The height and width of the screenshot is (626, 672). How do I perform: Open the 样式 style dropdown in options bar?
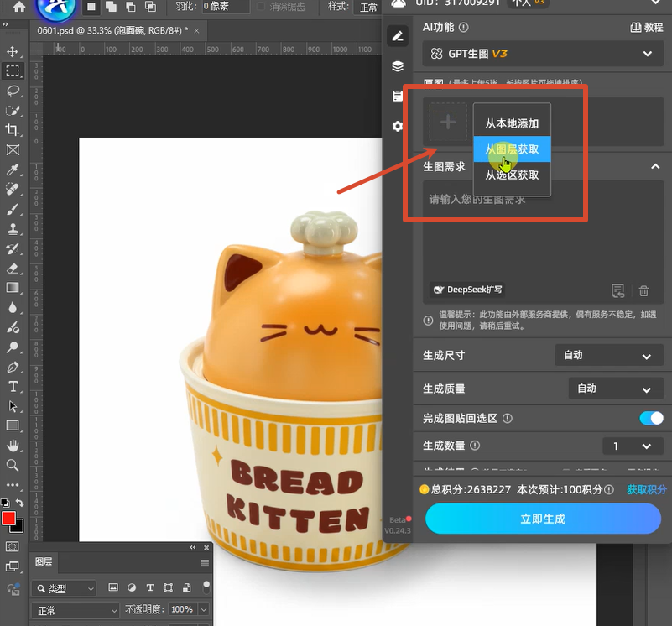[x=367, y=7]
